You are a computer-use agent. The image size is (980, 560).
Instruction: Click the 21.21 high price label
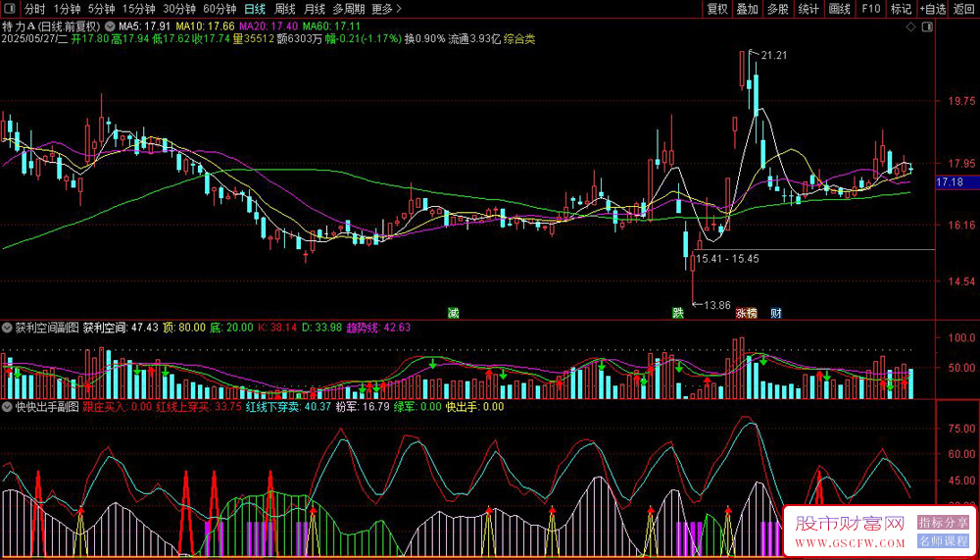[x=774, y=56]
